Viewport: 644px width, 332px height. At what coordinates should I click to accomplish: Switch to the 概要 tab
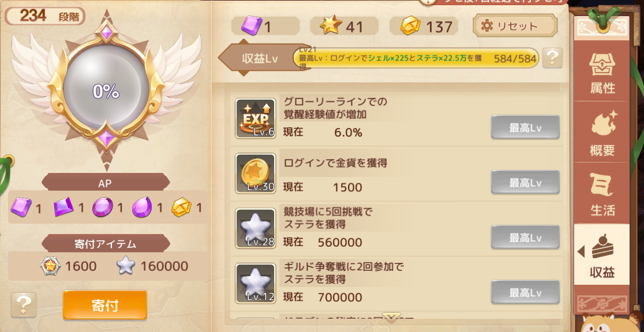click(x=602, y=132)
